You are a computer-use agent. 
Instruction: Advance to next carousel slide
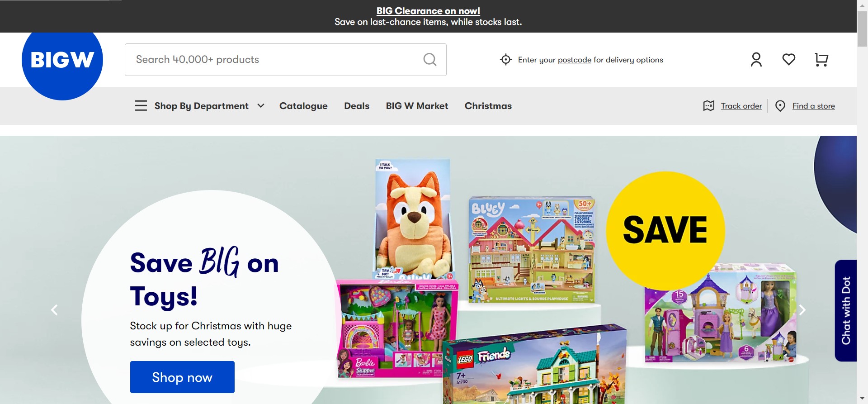(802, 310)
